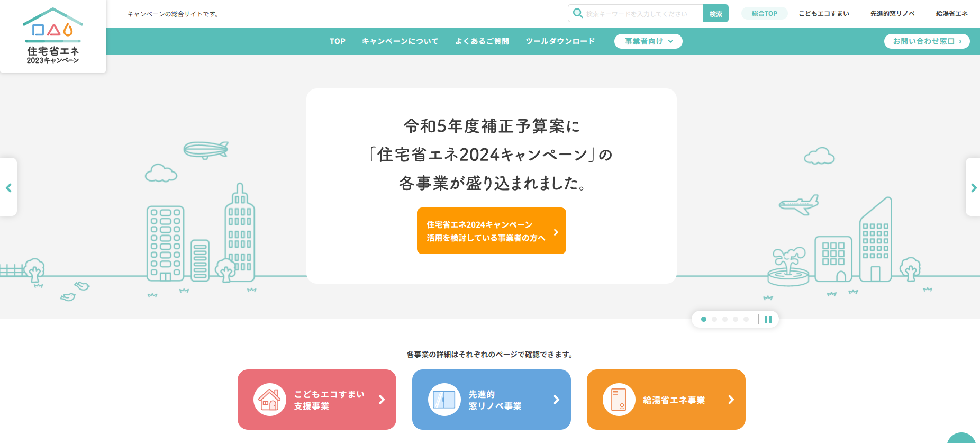Select the first carousel indicator dot
Viewport: 980px width, 443px height.
pyautogui.click(x=704, y=319)
